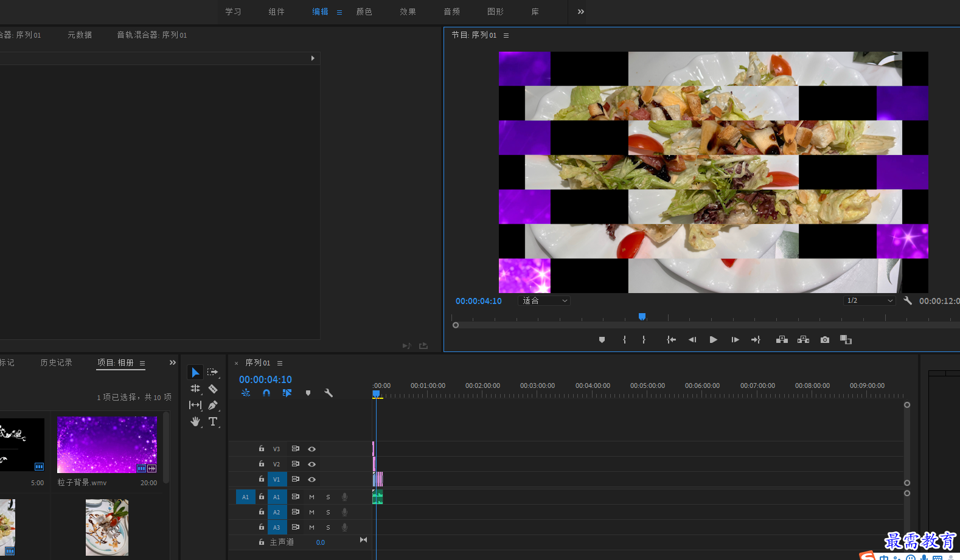Open the 元数据 panel tab

(x=80, y=35)
